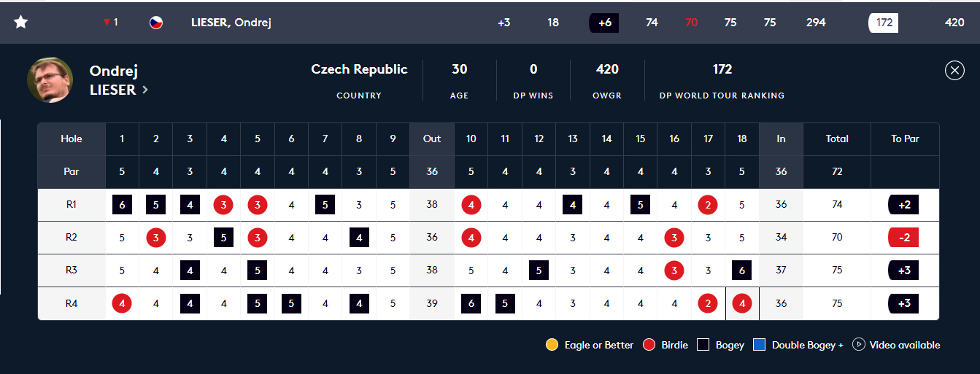The height and width of the screenshot is (374, 980).
Task: Select the R4 round row label
Action: coord(72,303)
